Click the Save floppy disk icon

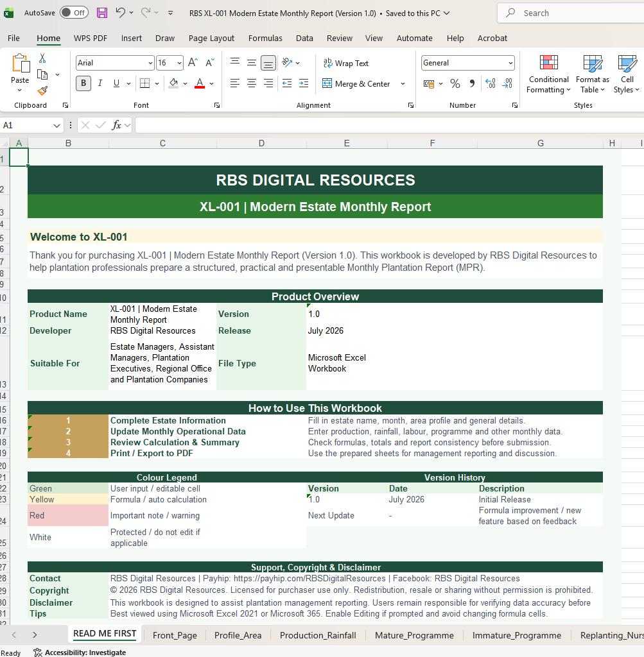[x=102, y=13]
